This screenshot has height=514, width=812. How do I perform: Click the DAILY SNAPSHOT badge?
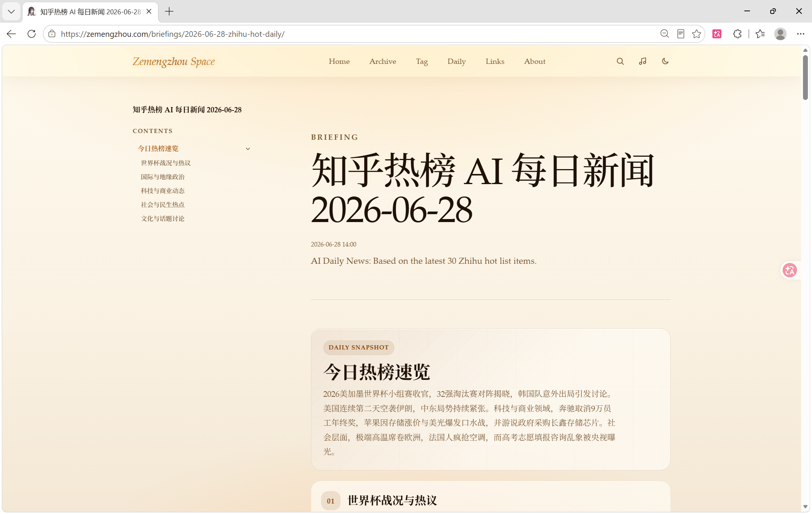359,348
